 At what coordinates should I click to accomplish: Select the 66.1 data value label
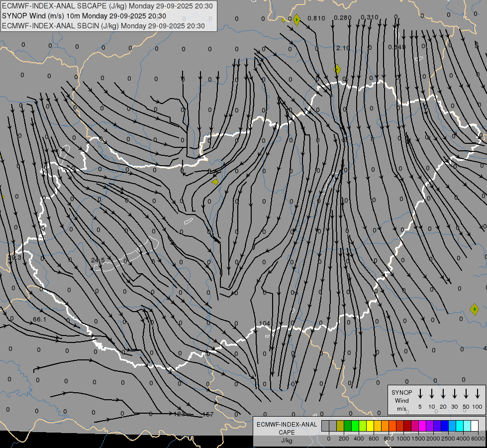click(x=39, y=319)
